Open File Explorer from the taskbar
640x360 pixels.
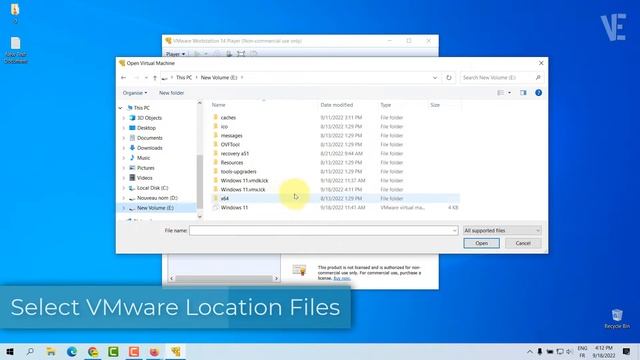tap(51, 351)
